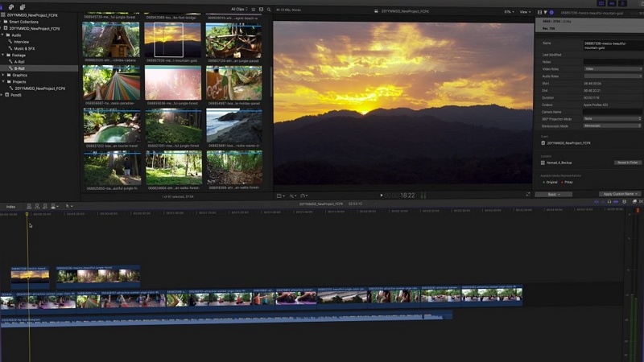Select the Proxy media representation
The height and width of the screenshot is (362, 644).
click(x=568, y=183)
